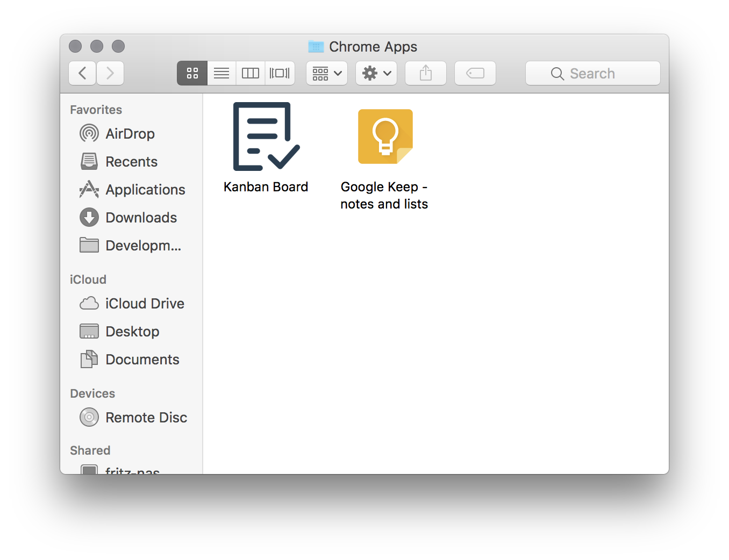Open Applications in the sidebar

click(x=131, y=190)
